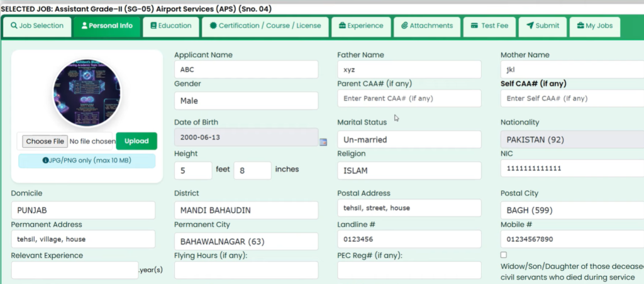This screenshot has height=284, width=644.
Task: Go to the Submit tab
Action: [x=542, y=26]
